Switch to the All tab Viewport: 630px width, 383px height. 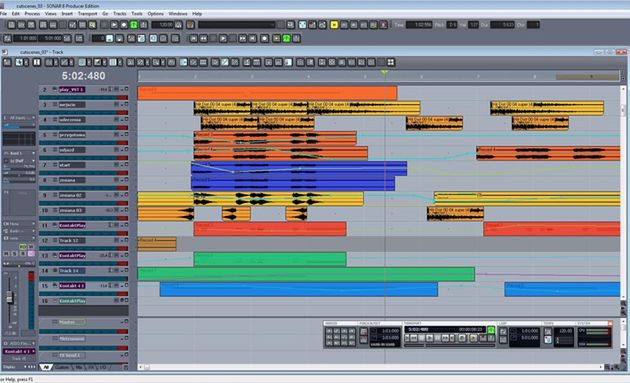(46, 367)
